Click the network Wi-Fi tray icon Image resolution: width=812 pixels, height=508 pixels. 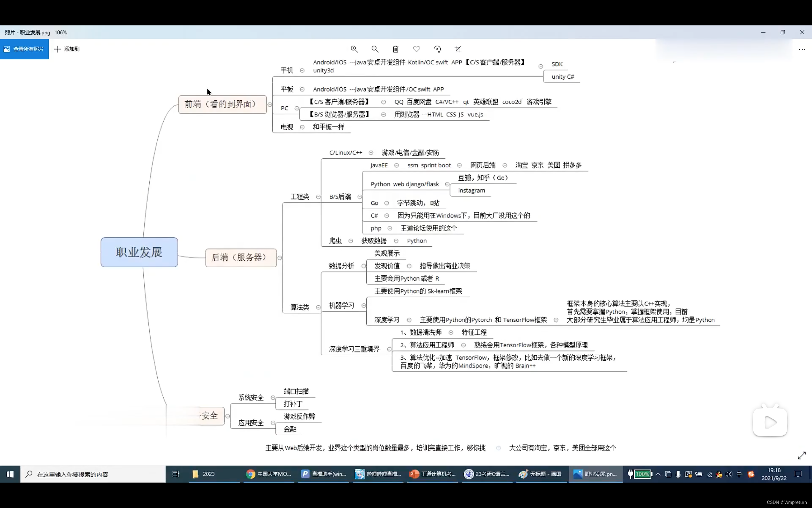point(709,474)
